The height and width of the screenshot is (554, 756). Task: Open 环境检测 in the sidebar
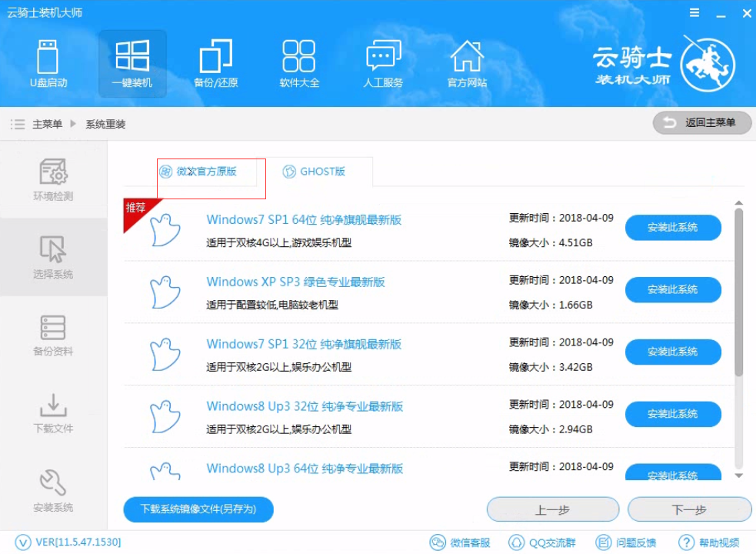coord(53,180)
